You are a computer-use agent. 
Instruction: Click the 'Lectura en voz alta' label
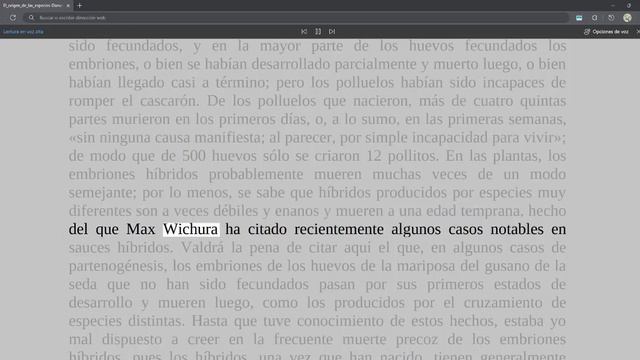pos(23,32)
